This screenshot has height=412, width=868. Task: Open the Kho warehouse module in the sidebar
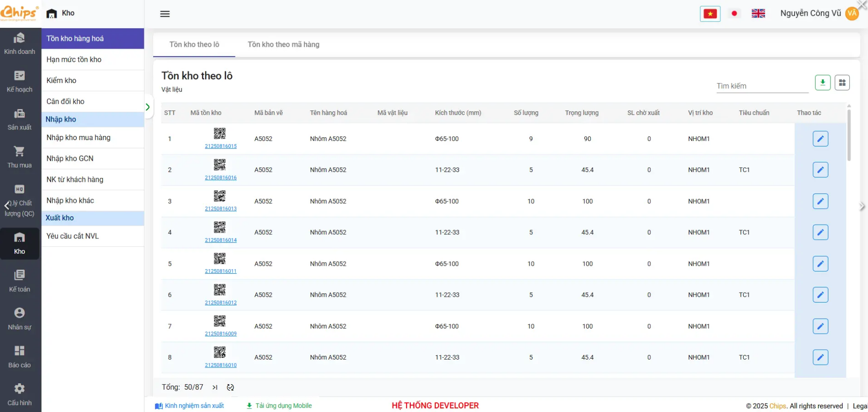pyautogui.click(x=19, y=244)
